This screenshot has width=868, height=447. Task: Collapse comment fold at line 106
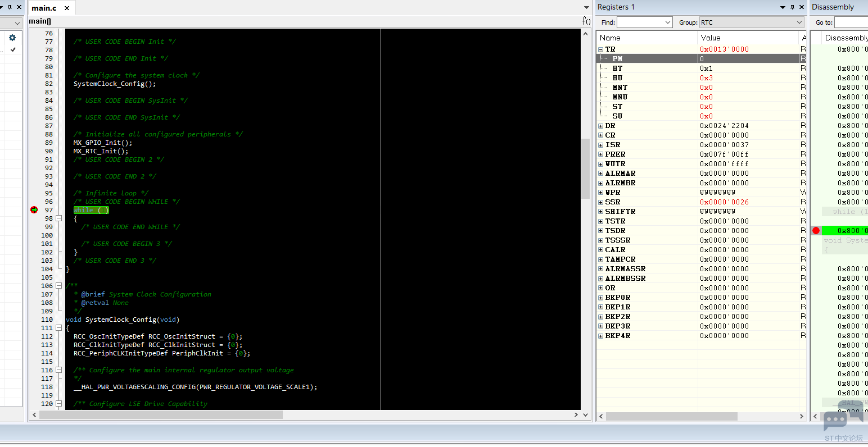coord(58,286)
